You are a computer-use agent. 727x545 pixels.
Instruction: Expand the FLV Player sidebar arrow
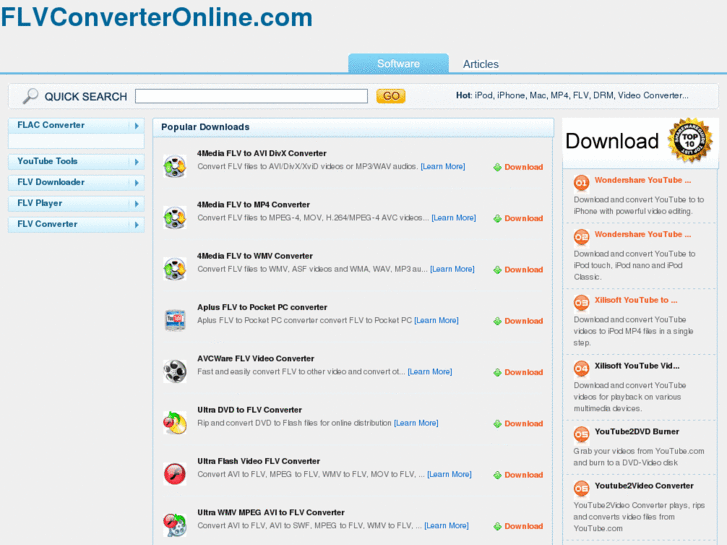(136, 204)
